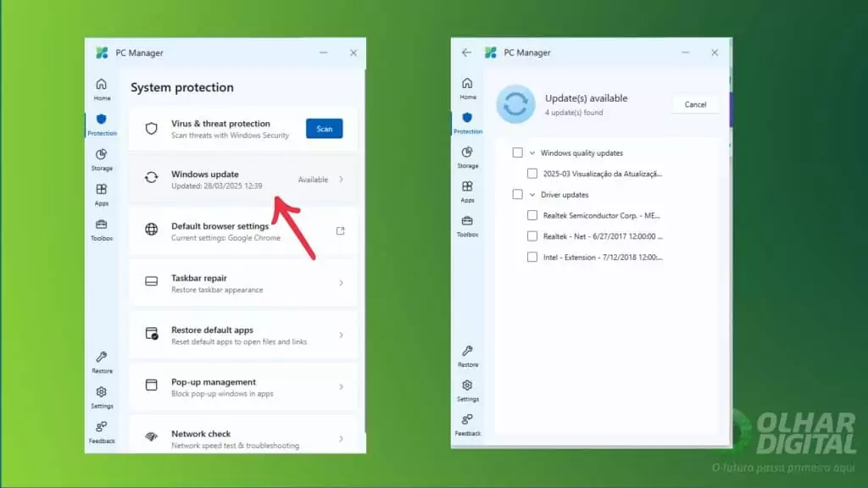Image resolution: width=868 pixels, height=488 pixels.
Task: Open Apps in right window sidebar
Action: [468, 191]
